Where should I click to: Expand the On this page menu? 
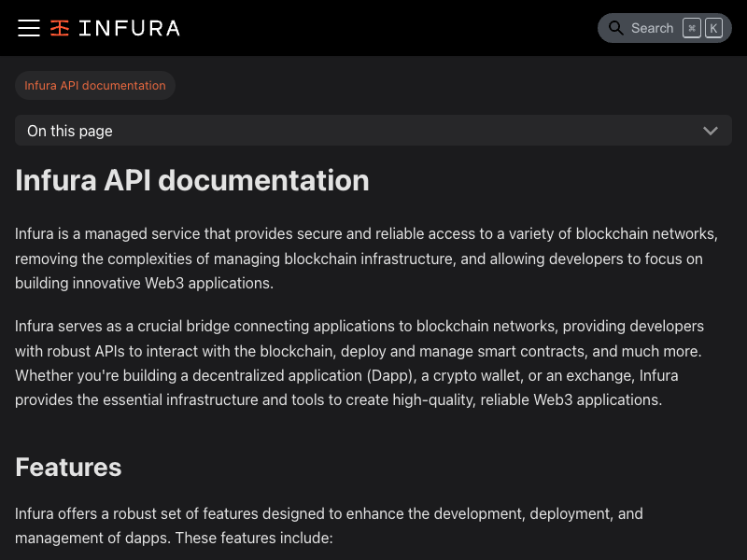pyautogui.click(x=373, y=131)
